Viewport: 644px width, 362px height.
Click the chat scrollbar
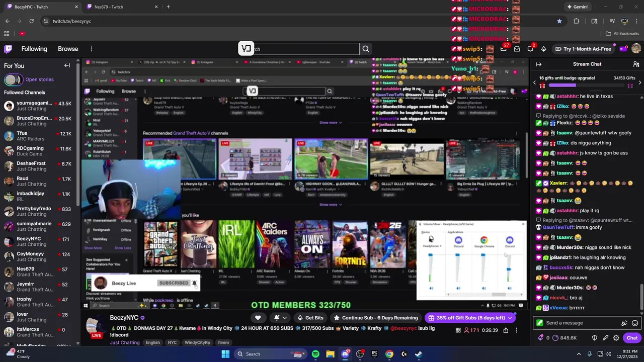641,297
